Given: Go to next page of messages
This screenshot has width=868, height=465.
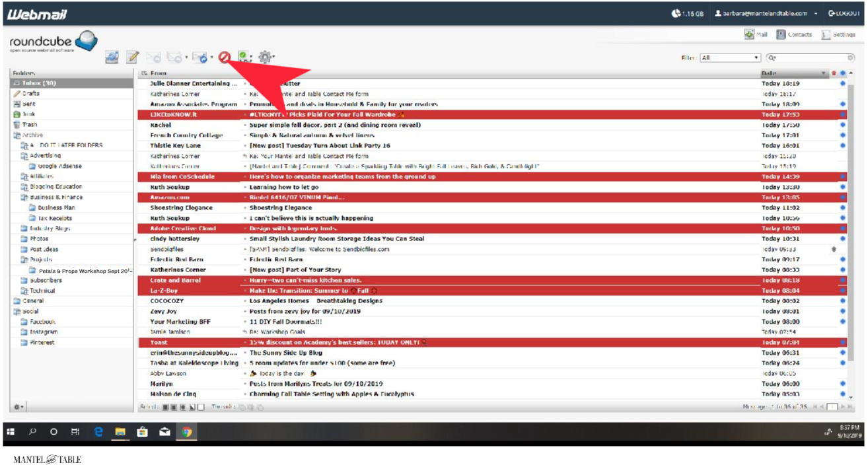Looking at the screenshot, I should click(843, 407).
